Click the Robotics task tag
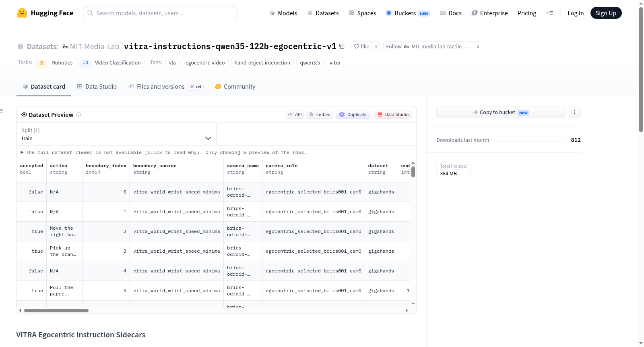This screenshot has width=644, height=347. [x=56, y=62]
